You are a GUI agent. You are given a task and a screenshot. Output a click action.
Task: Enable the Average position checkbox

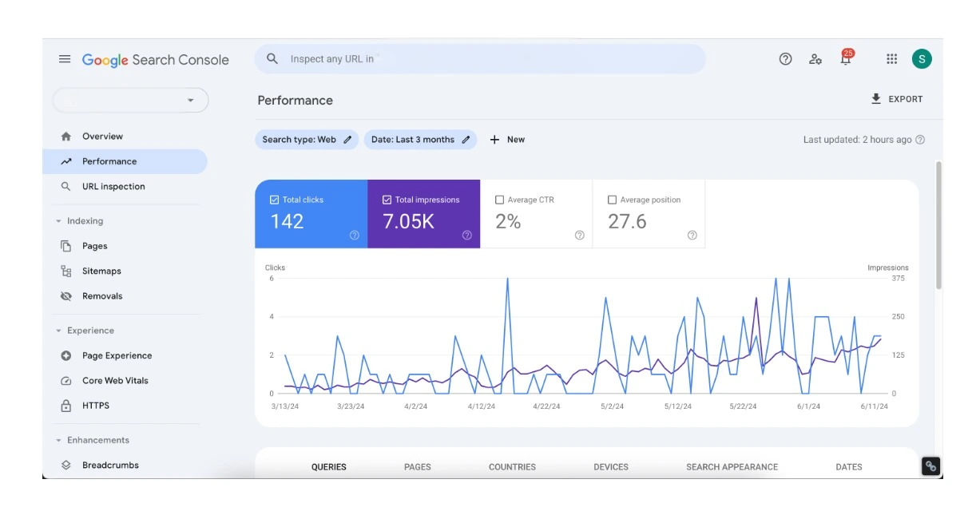pos(613,200)
